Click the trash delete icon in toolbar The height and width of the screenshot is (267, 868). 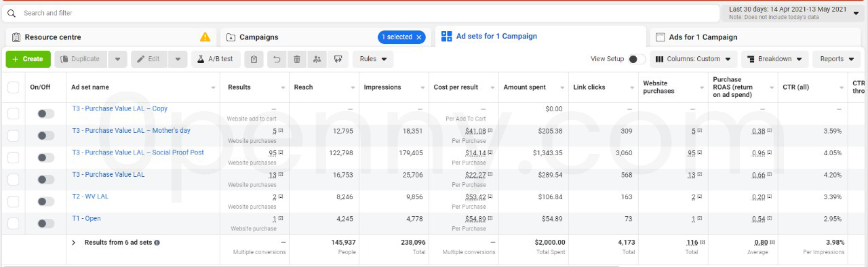[x=296, y=59]
